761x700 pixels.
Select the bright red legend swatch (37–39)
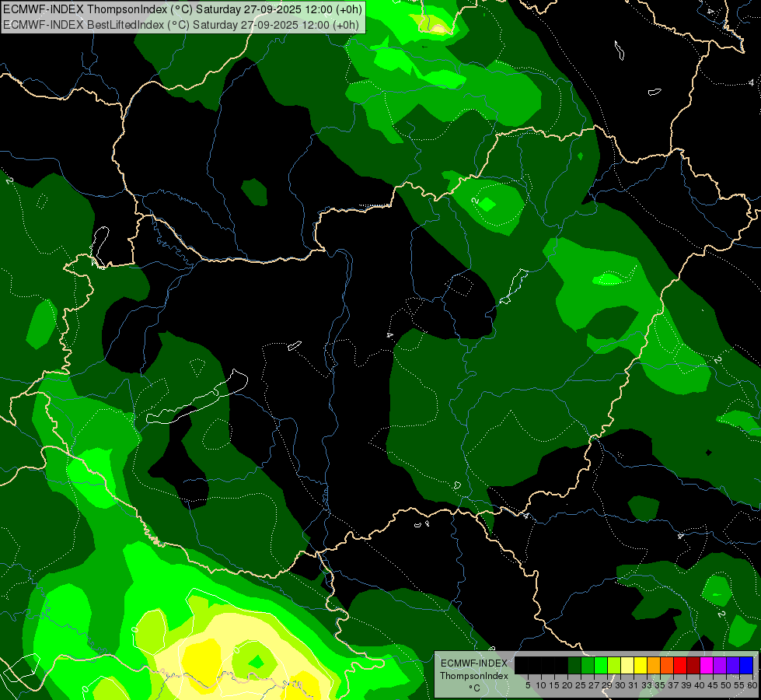(x=680, y=665)
